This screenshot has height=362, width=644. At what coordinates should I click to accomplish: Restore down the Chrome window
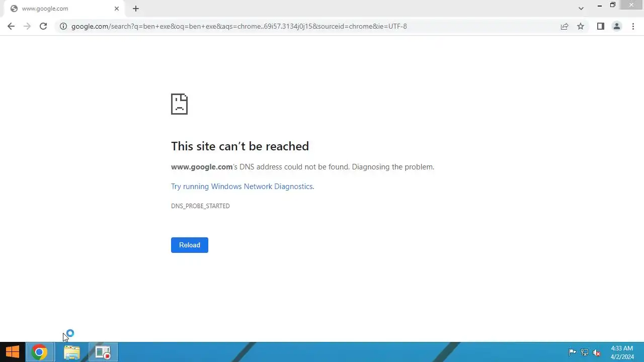(x=613, y=6)
